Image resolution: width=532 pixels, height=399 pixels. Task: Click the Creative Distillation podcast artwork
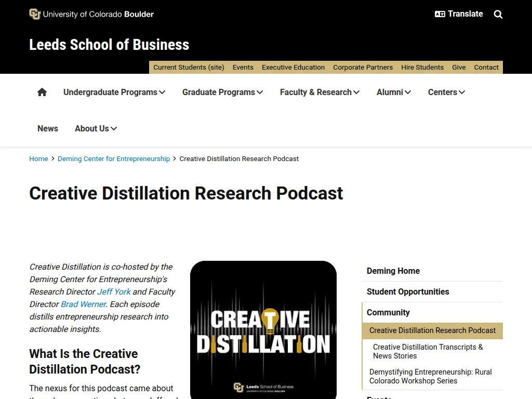click(263, 330)
